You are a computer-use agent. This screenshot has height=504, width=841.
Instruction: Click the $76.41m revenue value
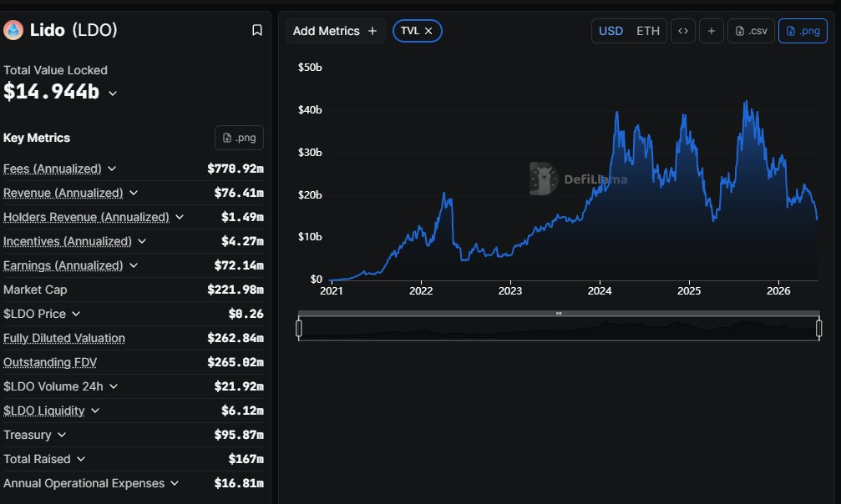click(239, 193)
